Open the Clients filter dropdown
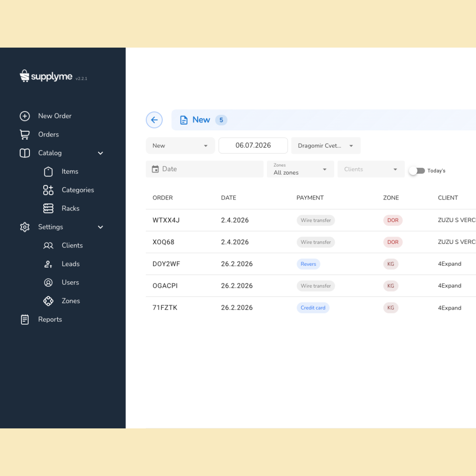The image size is (476, 476). [371, 169]
